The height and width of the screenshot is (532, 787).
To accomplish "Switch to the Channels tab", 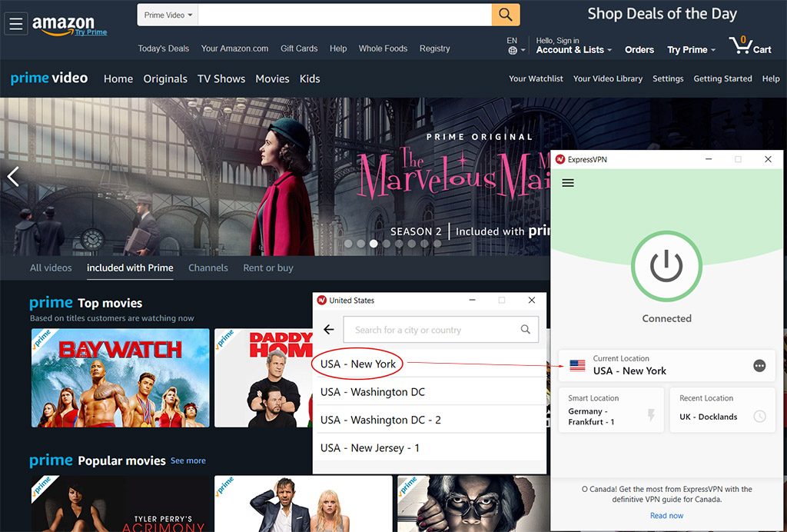I will [x=208, y=268].
